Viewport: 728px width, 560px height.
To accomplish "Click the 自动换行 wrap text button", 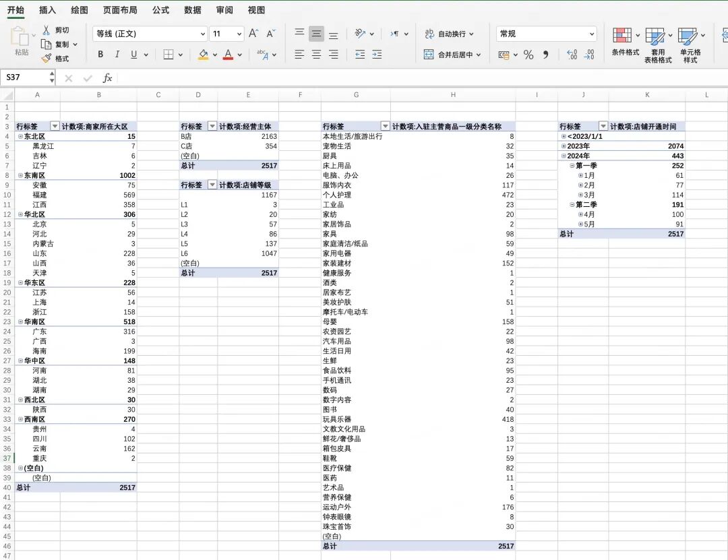I will (448, 34).
